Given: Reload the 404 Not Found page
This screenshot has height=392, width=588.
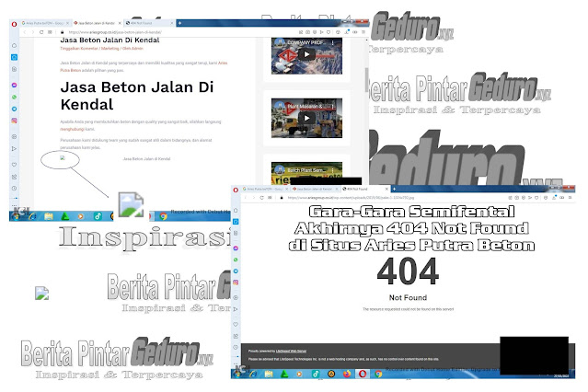Looking at the screenshot, I should tap(261, 198).
